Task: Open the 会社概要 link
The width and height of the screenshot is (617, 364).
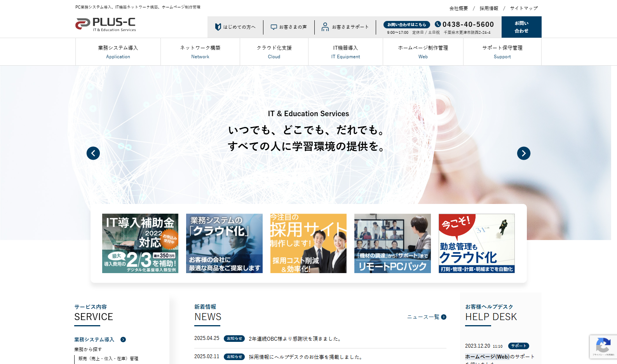Action: pos(458,8)
